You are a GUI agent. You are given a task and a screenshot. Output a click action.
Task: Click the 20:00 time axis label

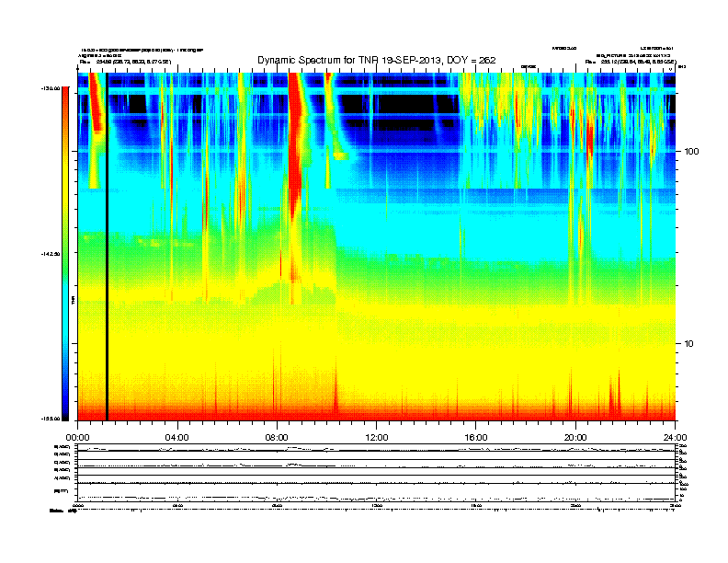click(575, 437)
